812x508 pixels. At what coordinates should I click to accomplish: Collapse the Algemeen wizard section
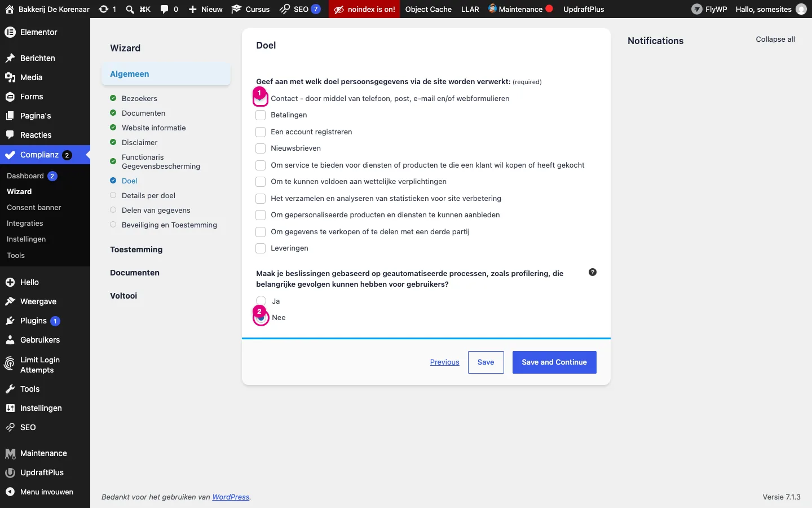pos(166,74)
